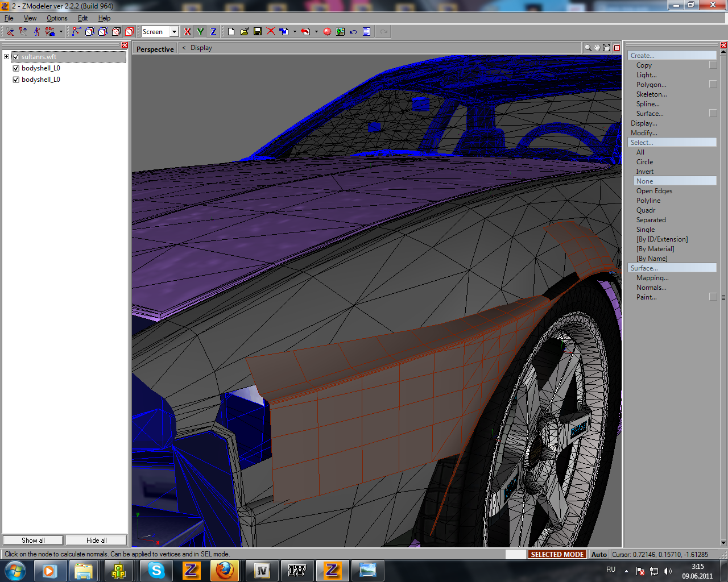Collapse the Create... section
Image resolution: width=728 pixels, height=582 pixels.
[672, 55]
